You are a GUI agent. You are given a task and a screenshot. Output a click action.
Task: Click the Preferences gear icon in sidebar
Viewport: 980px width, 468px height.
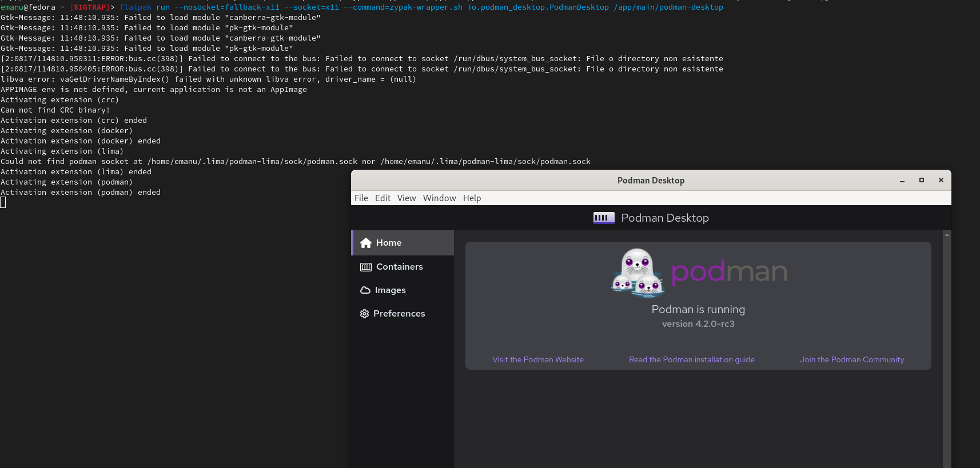pyautogui.click(x=364, y=314)
